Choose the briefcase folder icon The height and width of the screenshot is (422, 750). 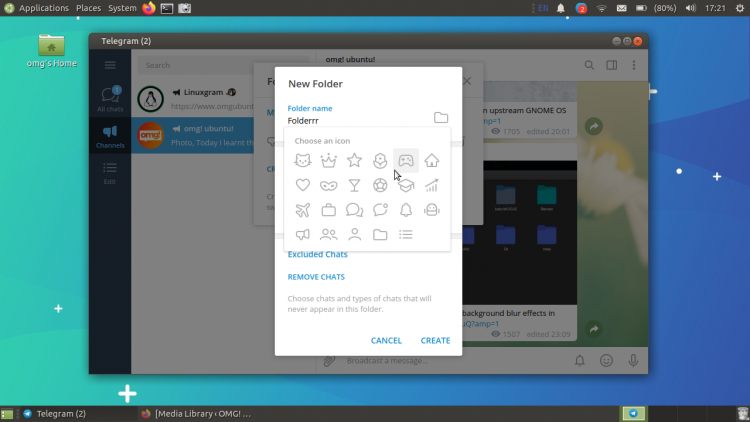pos(329,210)
